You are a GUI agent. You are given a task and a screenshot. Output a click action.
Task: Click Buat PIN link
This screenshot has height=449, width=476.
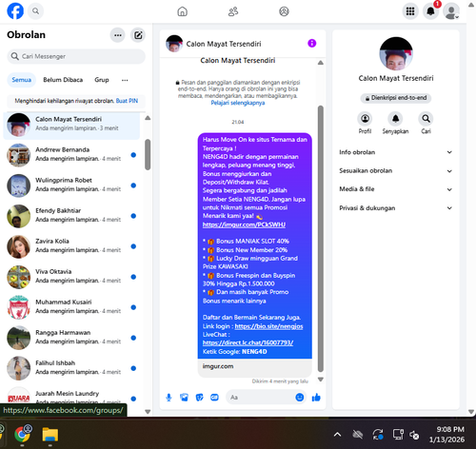click(127, 101)
